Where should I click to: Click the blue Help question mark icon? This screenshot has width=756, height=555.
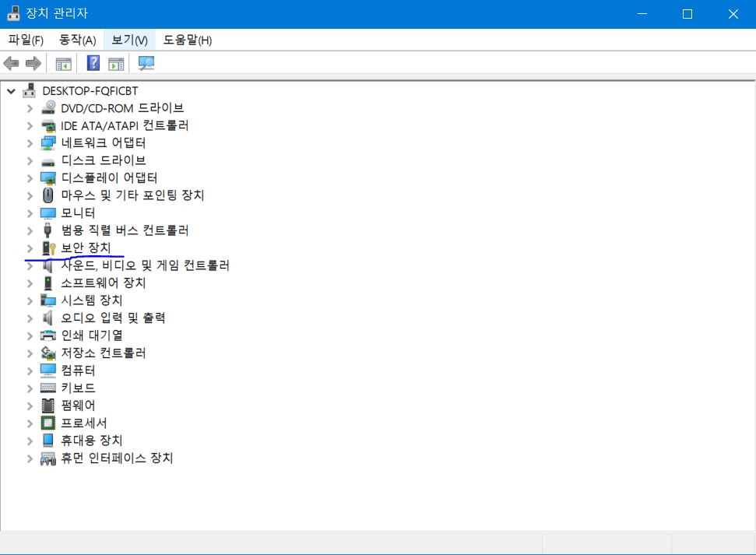[x=93, y=63]
